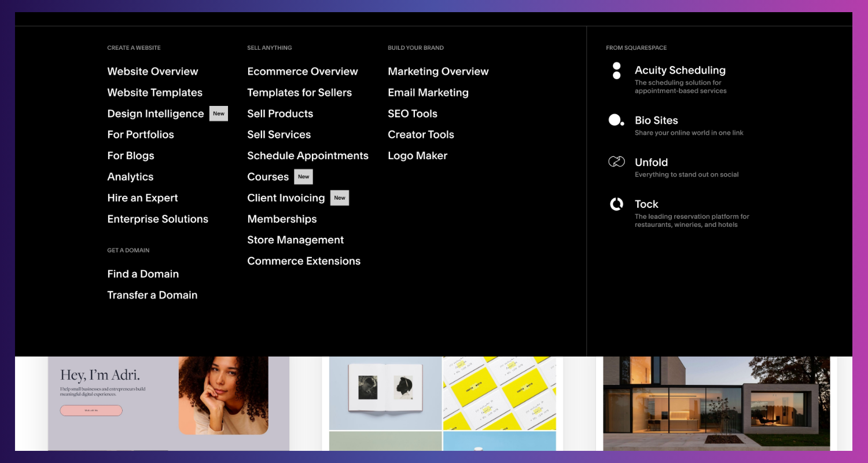Open Ecommerce Overview

(x=303, y=71)
